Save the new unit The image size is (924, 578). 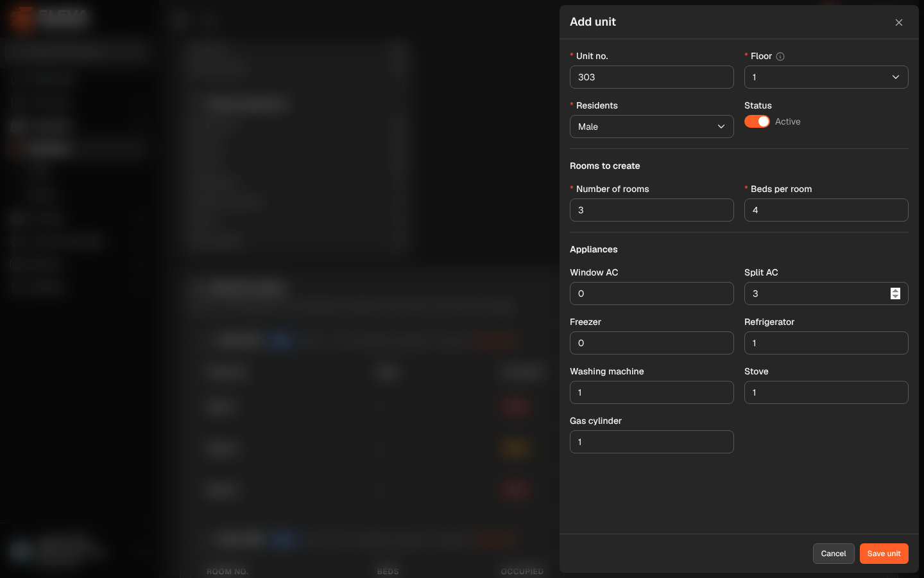coord(884,554)
